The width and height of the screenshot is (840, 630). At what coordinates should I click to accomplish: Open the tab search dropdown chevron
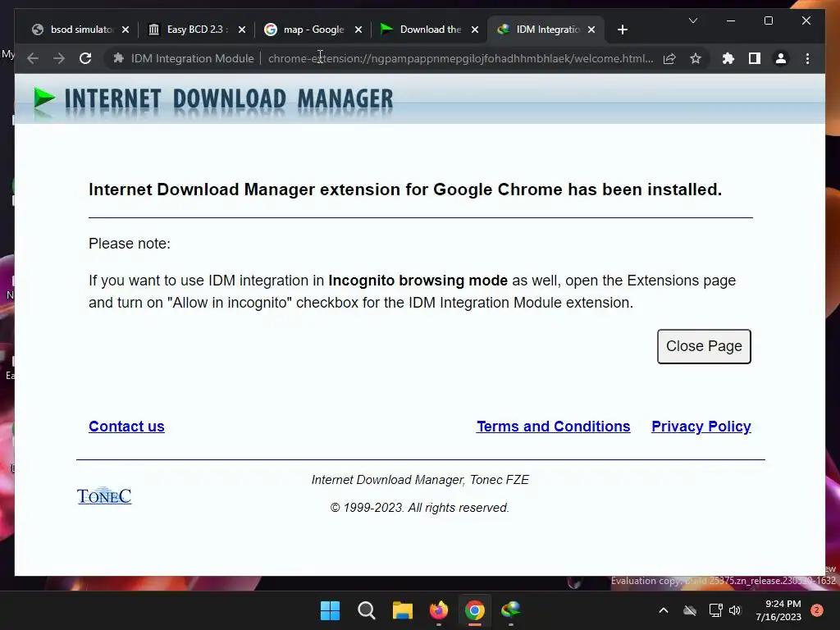pyautogui.click(x=692, y=21)
